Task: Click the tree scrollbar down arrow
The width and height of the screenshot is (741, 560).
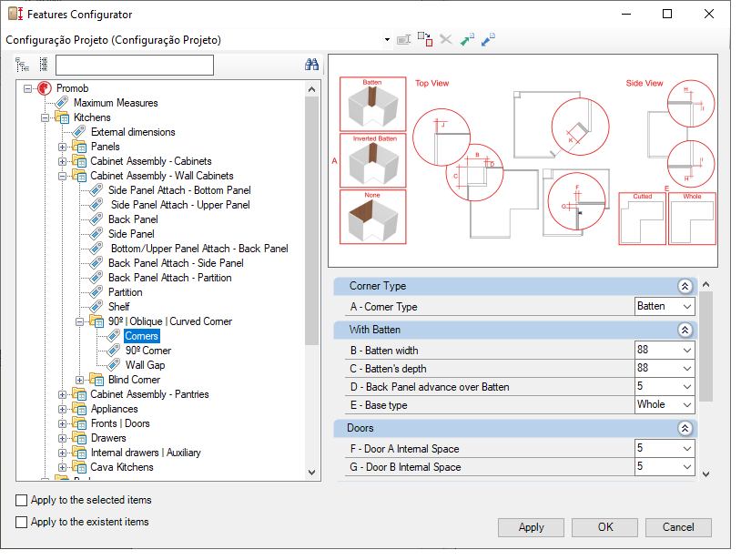Action: click(311, 472)
